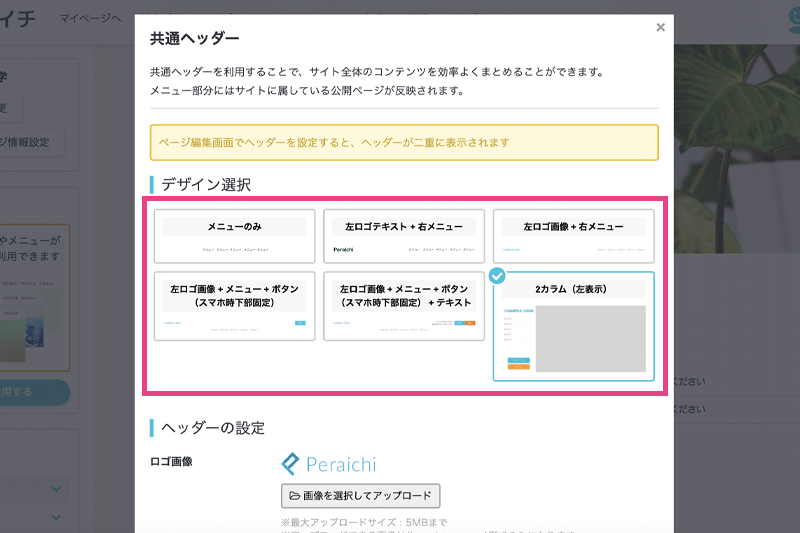Click the blue 利用する button in sidebar
Viewport: 800px width, 533px height.
click(34, 393)
